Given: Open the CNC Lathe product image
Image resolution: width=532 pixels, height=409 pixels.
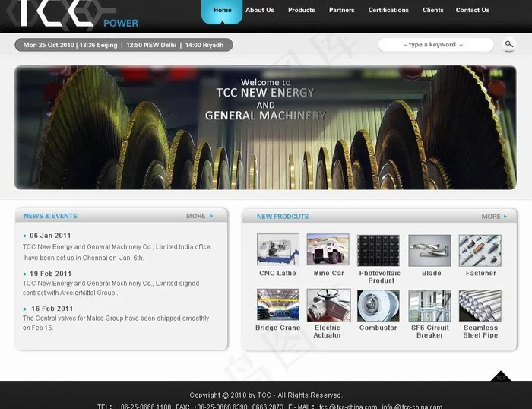Looking at the screenshot, I should [x=277, y=250].
